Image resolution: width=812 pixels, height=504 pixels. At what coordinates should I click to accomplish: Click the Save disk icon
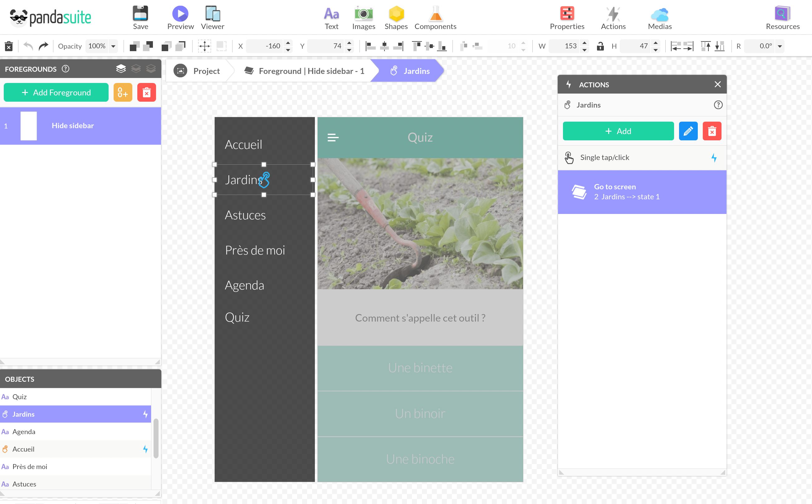point(140,14)
